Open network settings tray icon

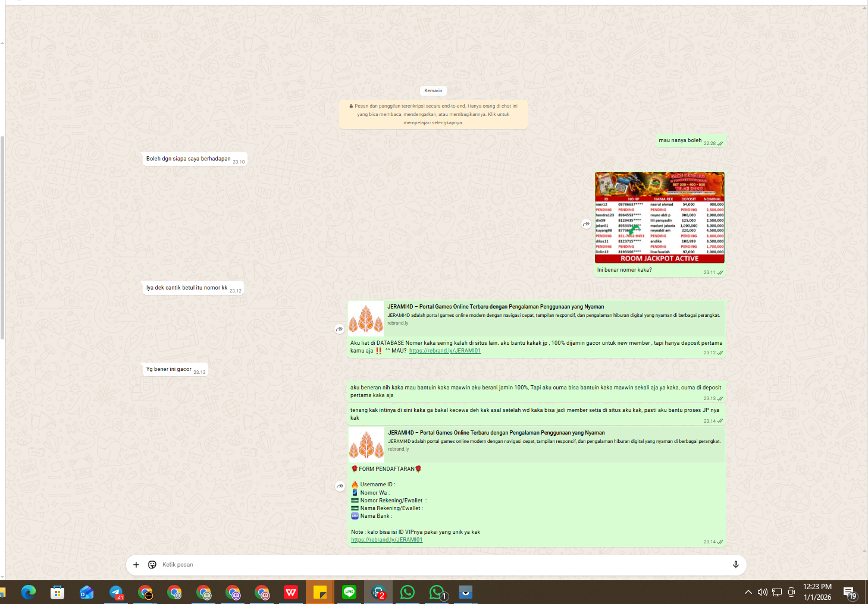[x=777, y=592]
